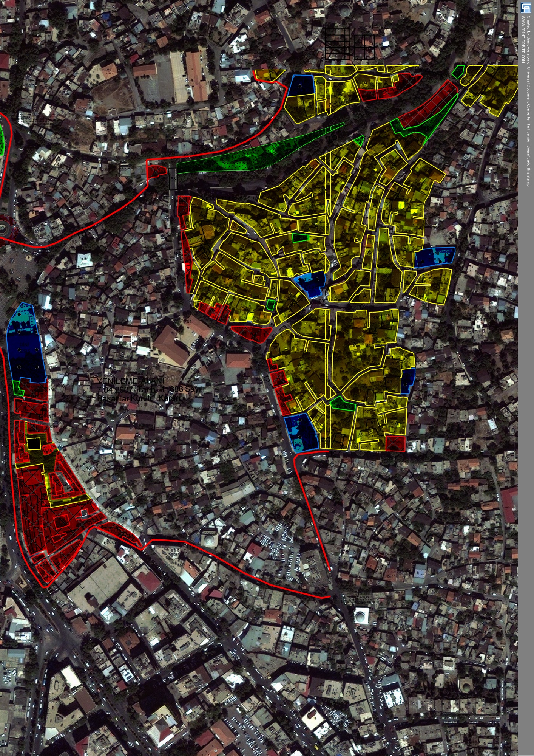Click the red circular roundabout symbol at left edge
Viewport: 534px width, 756px height.
click(5, 227)
